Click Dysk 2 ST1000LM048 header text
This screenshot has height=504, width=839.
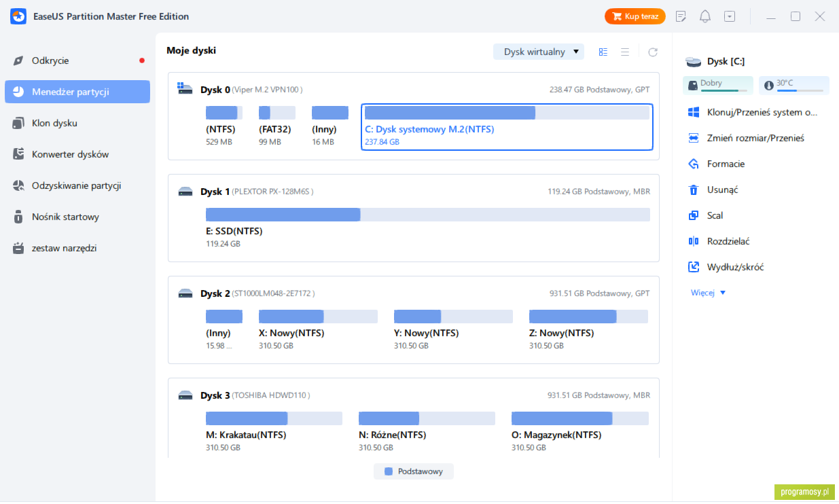(x=257, y=293)
